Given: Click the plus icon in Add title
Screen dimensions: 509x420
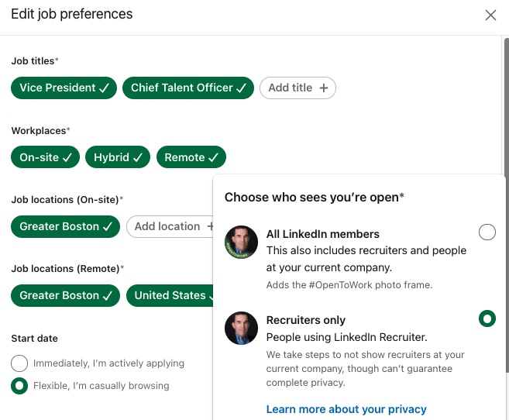Looking at the screenshot, I should 324,88.
